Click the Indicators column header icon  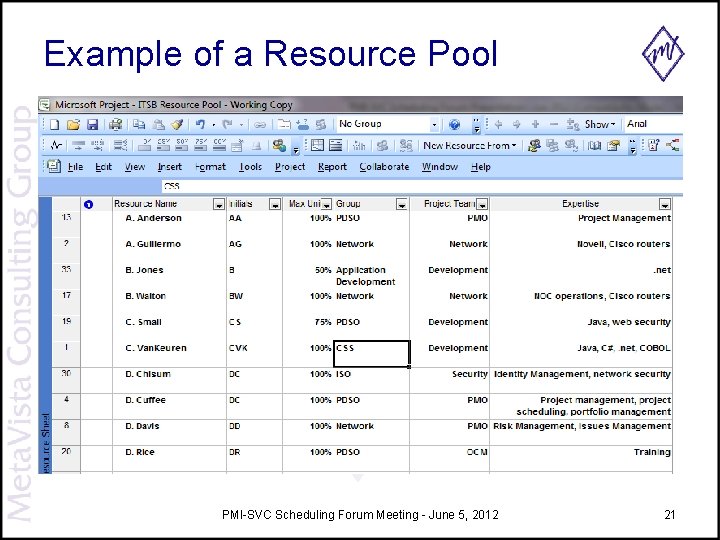tap(89, 205)
